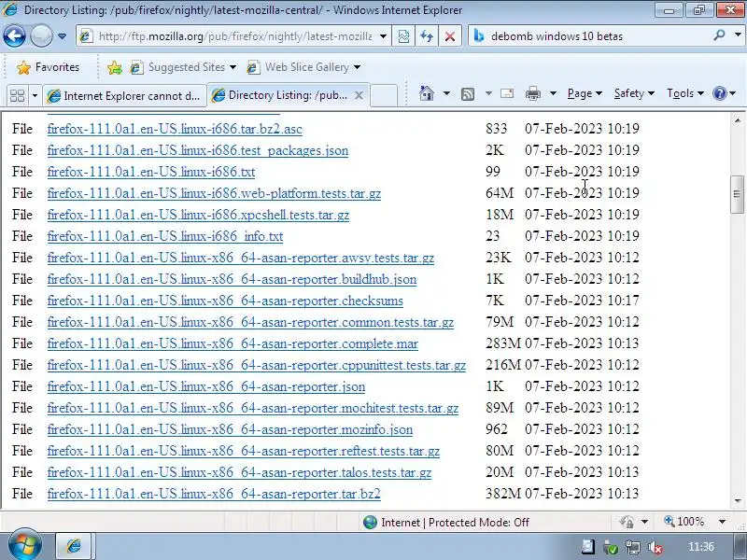
Task: Open asan-reporter.checksums link
Action: point(225,301)
